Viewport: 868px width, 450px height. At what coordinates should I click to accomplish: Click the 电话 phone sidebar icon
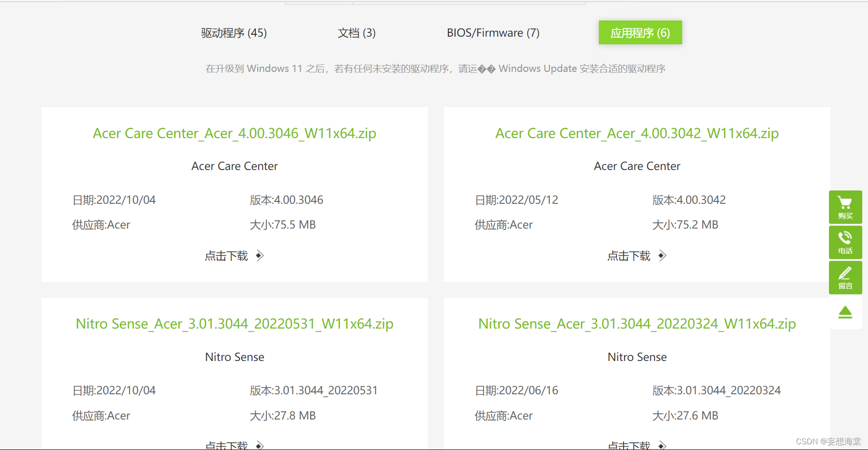coord(845,242)
